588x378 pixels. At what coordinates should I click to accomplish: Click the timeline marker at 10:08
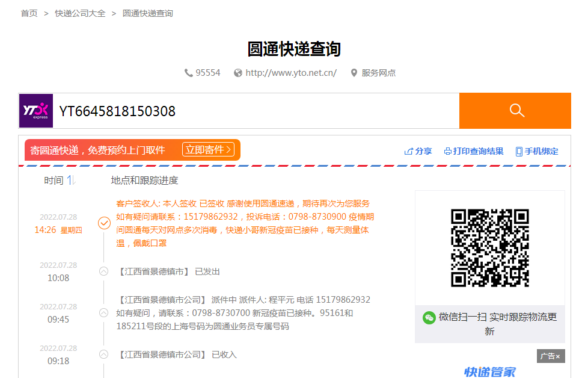coord(104,271)
